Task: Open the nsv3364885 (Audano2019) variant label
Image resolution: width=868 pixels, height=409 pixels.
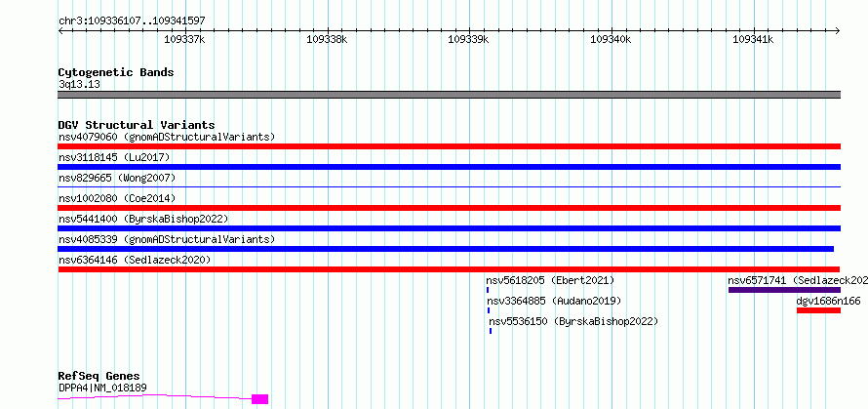Action: point(554,301)
